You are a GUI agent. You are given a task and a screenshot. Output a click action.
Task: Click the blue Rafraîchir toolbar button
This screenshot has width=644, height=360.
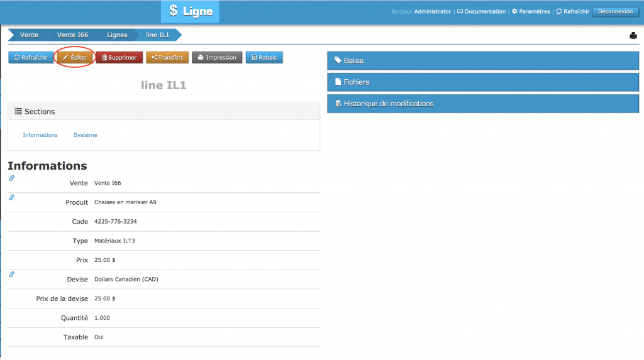tap(31, 58)
